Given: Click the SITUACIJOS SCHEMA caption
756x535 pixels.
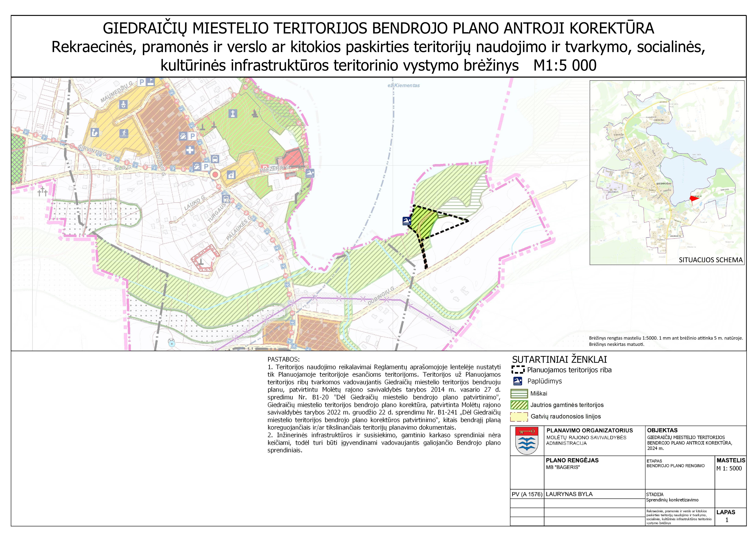Looking at the screenshot, I should [x=711, y=260].
